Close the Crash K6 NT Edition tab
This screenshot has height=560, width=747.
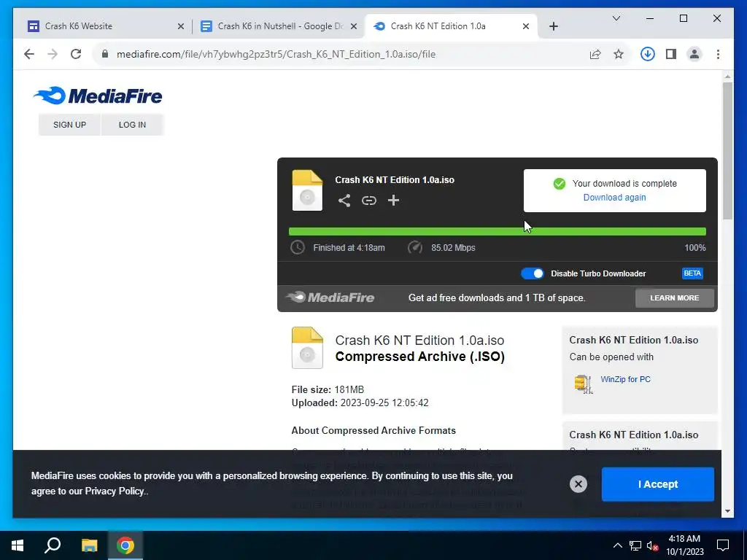526,27
